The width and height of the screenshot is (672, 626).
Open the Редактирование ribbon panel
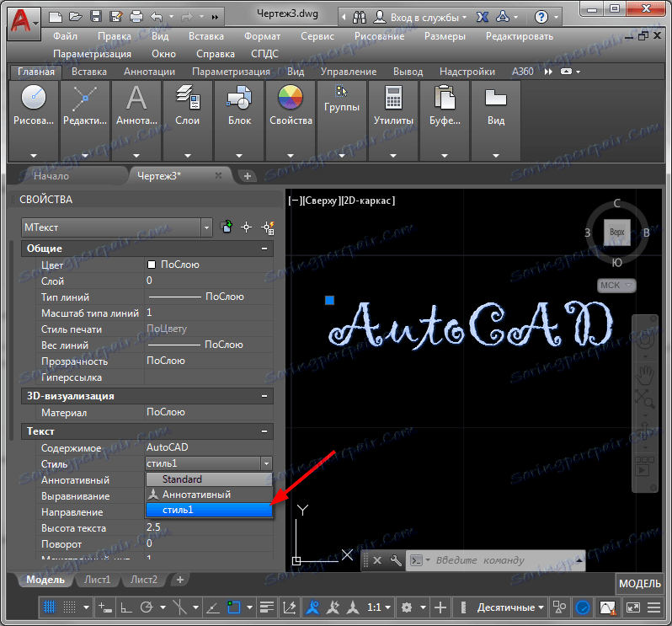pyautogui.click(x=85, y=120)
